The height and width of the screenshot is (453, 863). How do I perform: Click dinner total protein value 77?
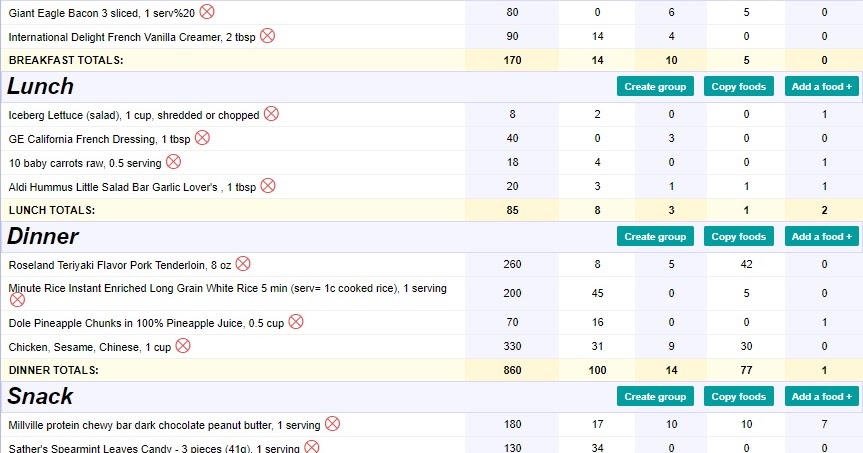point(746,370)
